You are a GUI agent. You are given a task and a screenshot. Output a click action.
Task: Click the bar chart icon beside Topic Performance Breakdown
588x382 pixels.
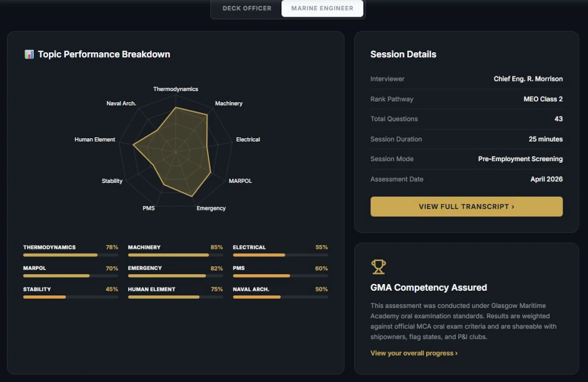(x=29, y=54)
